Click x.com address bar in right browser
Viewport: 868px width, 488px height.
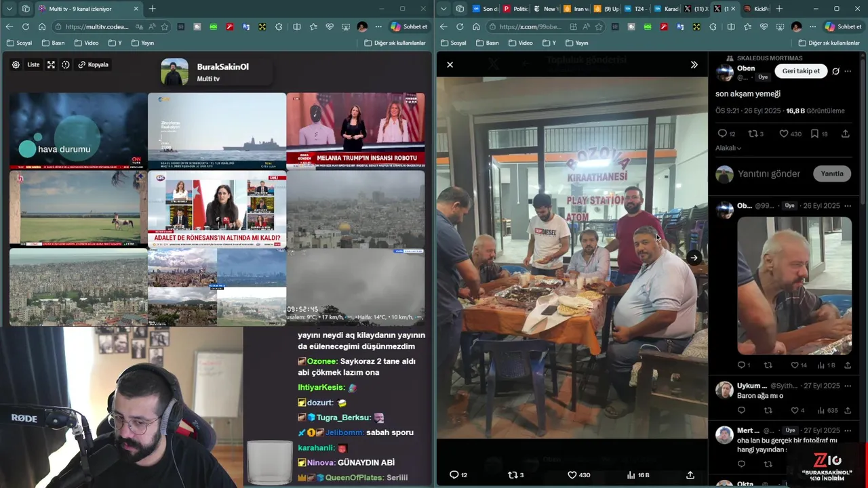(529, 27)
